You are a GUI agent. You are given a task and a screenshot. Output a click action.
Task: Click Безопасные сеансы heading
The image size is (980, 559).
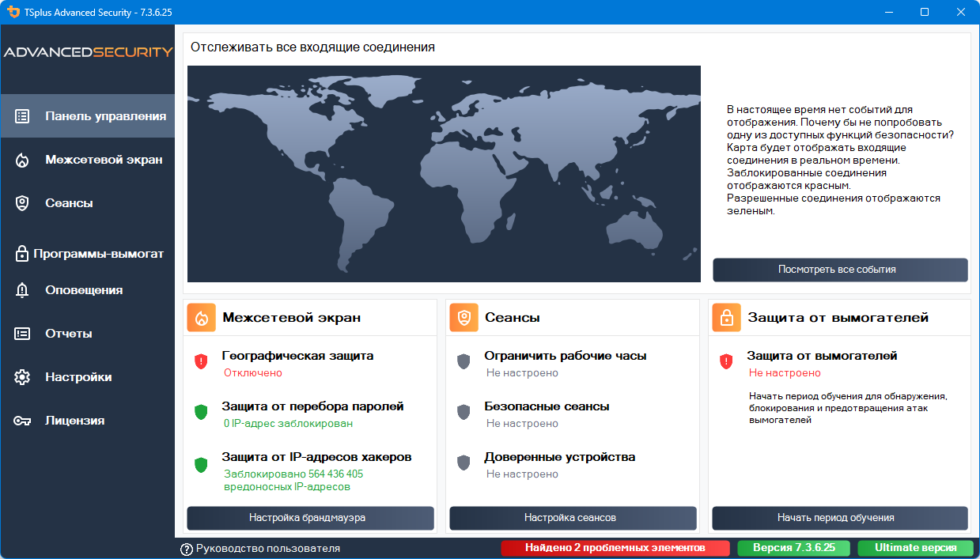(x=547, y=406)
